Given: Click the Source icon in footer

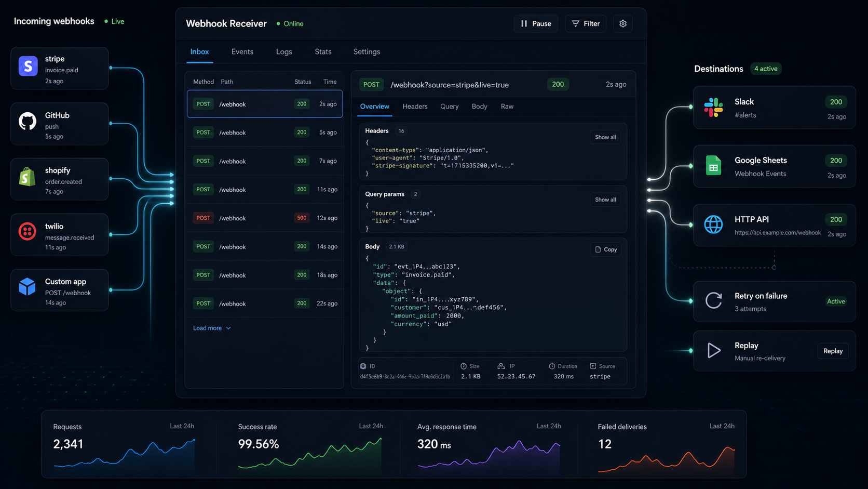Looking at the screenshot, I should click(593, 366).
